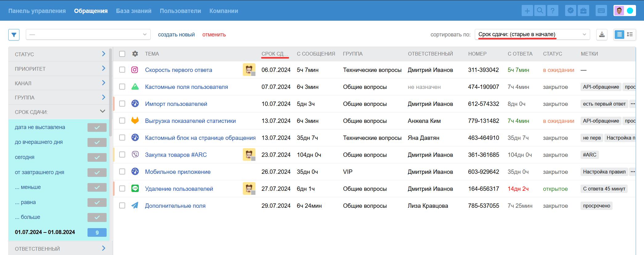Click channel icon for Кастомный блок на странице
This screenshot has width=644, height=255.
(x=135, y=137)
